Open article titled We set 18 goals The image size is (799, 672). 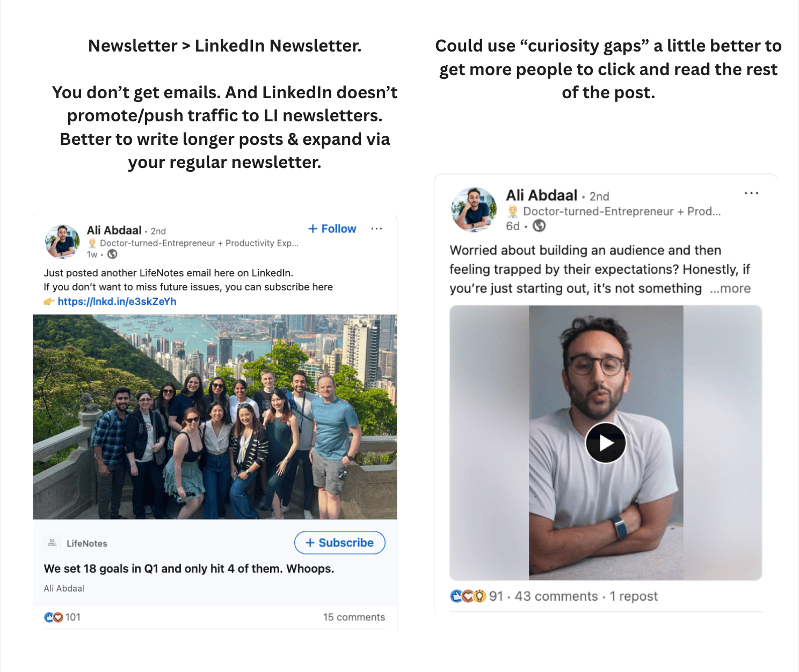[x=189, y=568]
